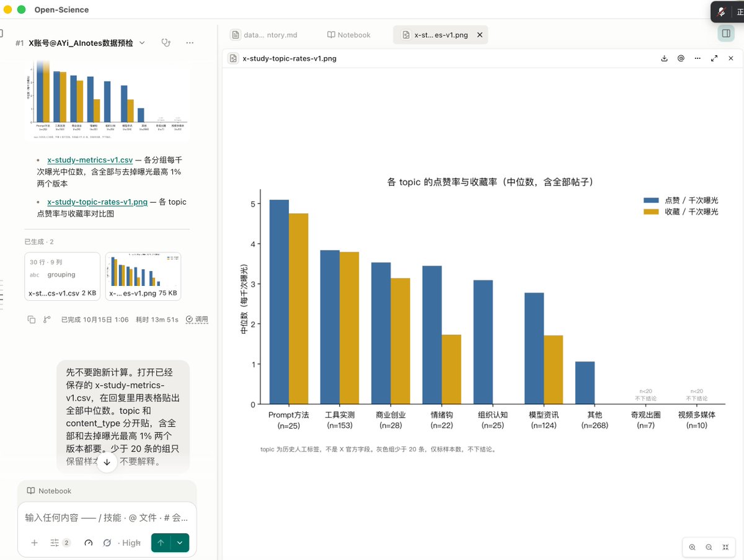Expand the image preview to fullscreen
Image resolution: width=744 pixels, height=560 pixels.
714,58
